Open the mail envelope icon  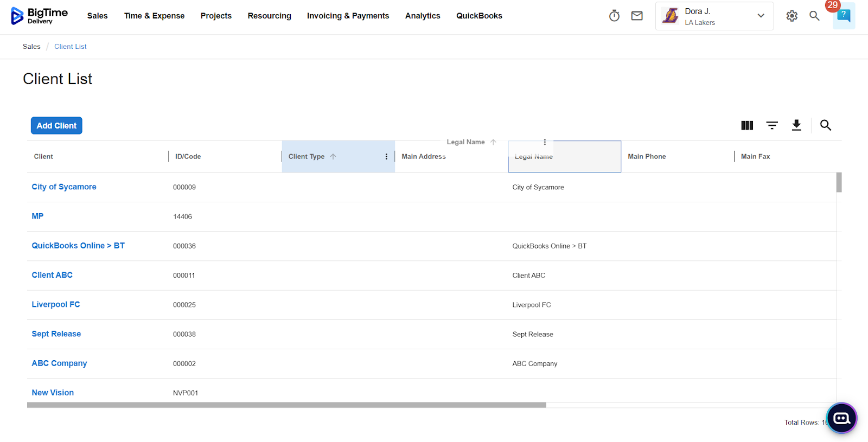[637, 16]
